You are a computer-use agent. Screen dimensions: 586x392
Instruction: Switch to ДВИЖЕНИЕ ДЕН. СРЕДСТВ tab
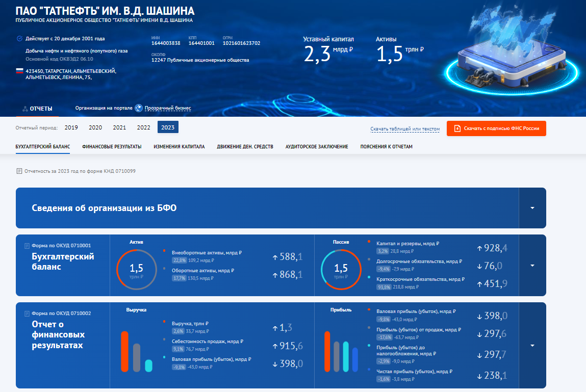(x=245, y=147)
